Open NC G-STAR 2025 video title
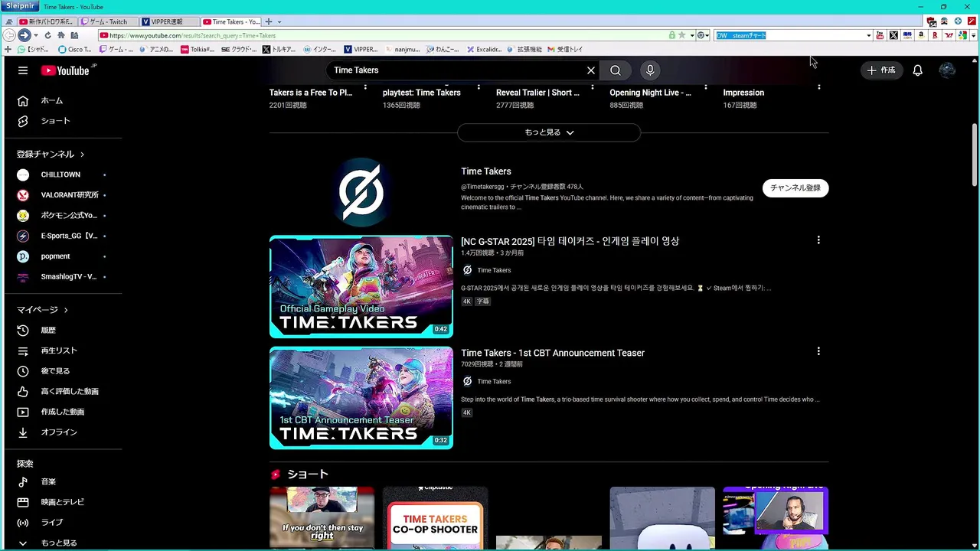 (x=570, y=241)
